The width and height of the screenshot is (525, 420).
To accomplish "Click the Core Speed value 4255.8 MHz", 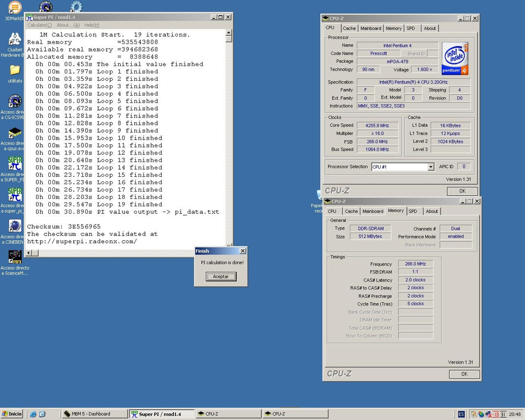I will coord(377,125).
